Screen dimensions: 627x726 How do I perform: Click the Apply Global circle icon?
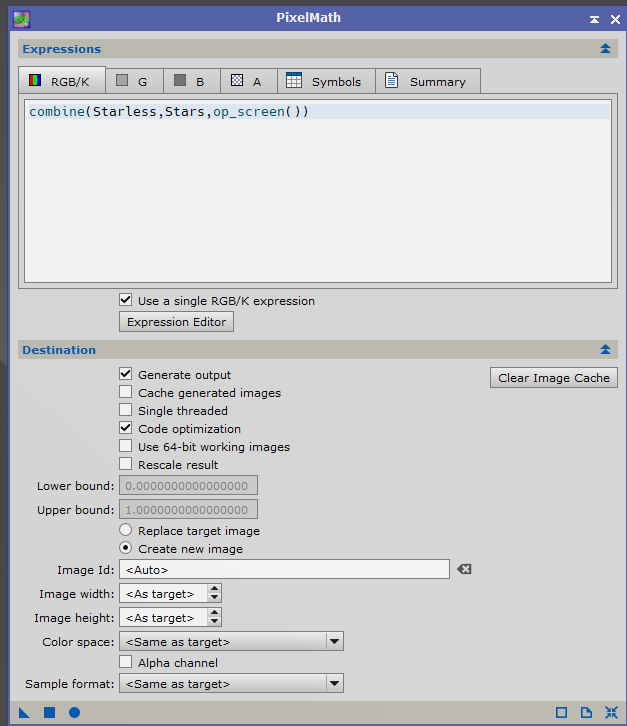click(74, 713)
